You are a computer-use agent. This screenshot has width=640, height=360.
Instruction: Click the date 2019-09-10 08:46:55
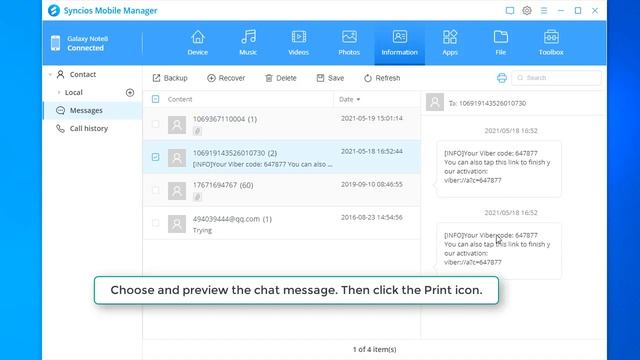372,184
